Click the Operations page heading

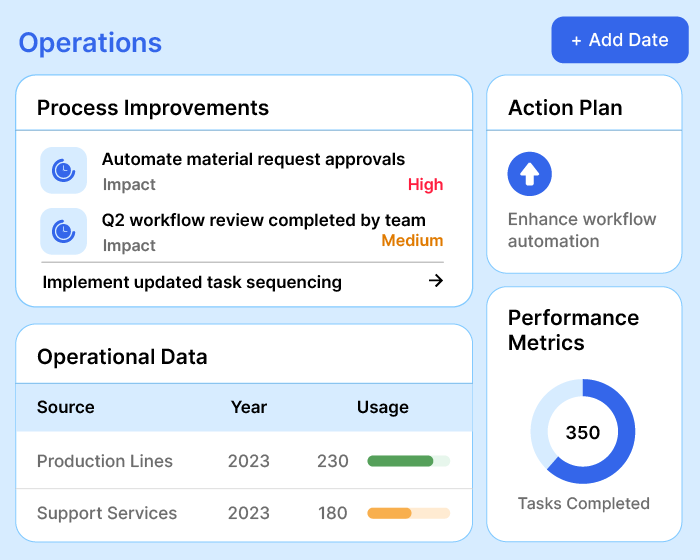90,43
